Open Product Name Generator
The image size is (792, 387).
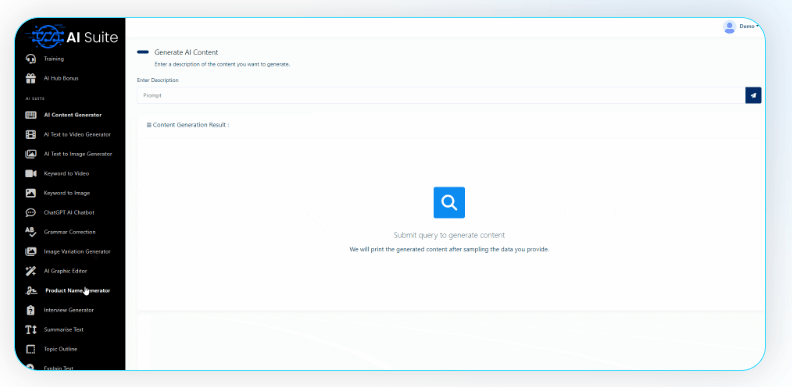[78, 291]
